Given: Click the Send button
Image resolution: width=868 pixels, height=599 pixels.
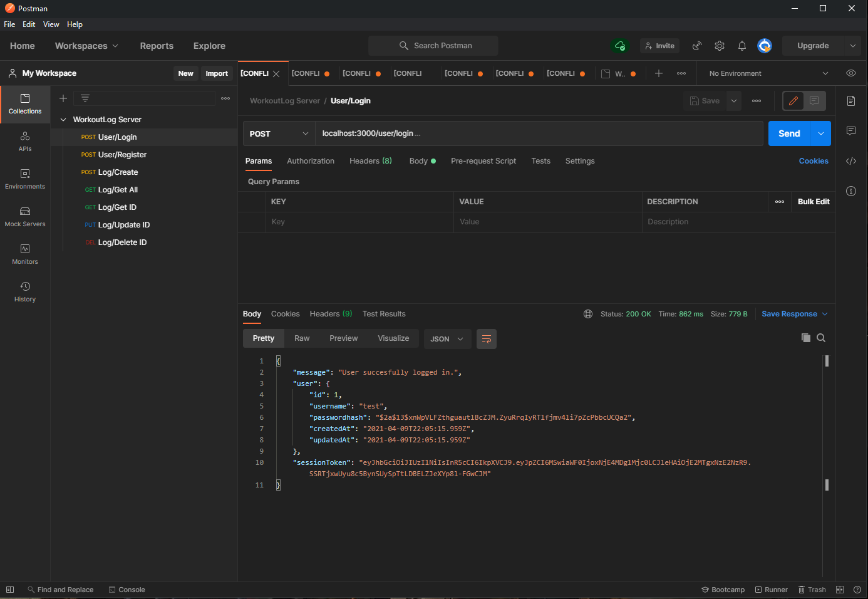Looking at the screenshot, I should tap(789, 133).
